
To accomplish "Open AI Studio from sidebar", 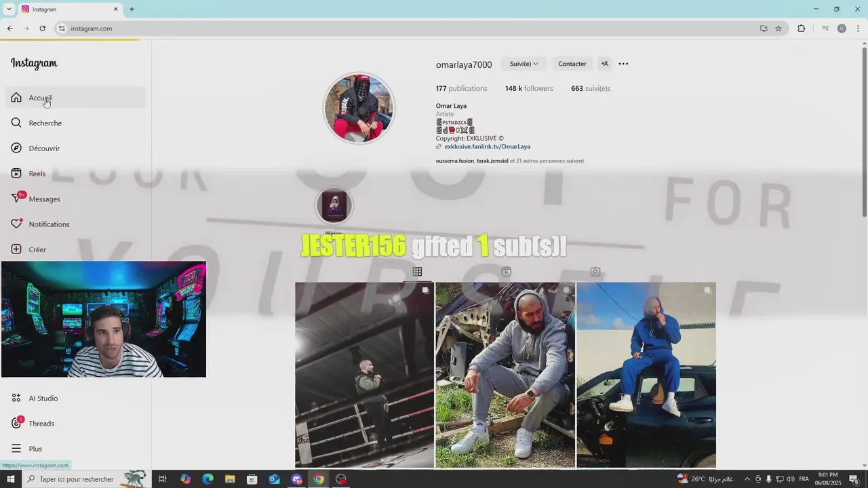I will [76, 398].
